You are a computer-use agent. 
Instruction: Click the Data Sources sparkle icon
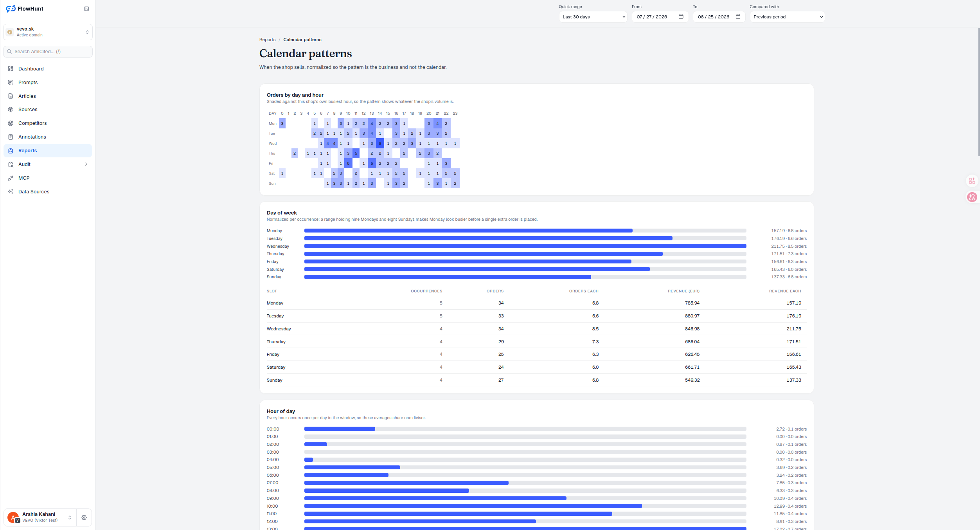11,192
